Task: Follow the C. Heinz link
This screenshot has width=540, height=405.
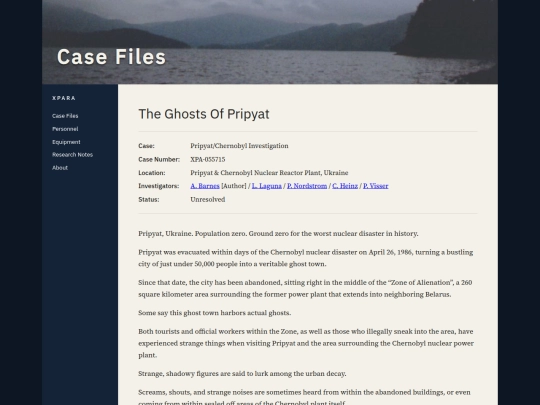Action: [x=345, y=186]
